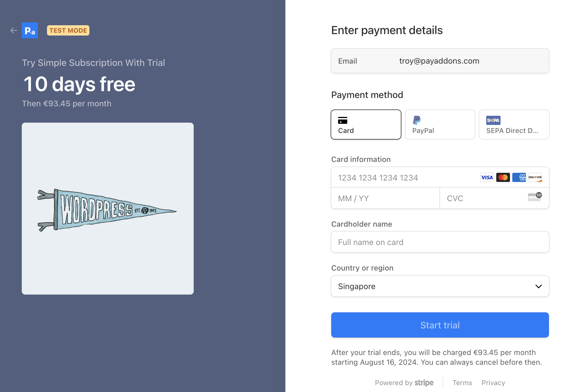The width and height of the screenshot is (565, 392).
Task: Focus the card number field
Action: (404, 178)
